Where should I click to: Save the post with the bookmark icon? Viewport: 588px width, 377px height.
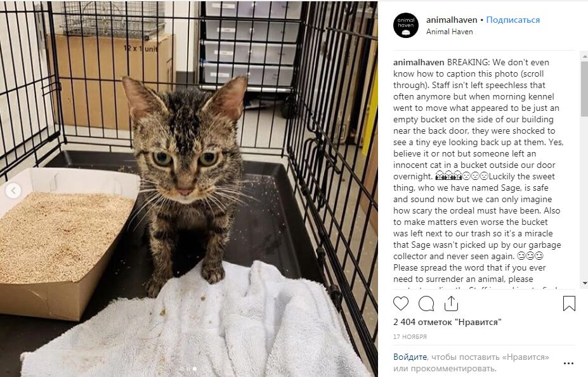point(569,304)
